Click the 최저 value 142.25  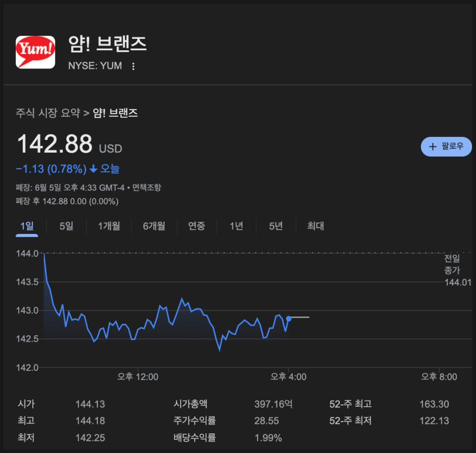(x=90, y=438)
